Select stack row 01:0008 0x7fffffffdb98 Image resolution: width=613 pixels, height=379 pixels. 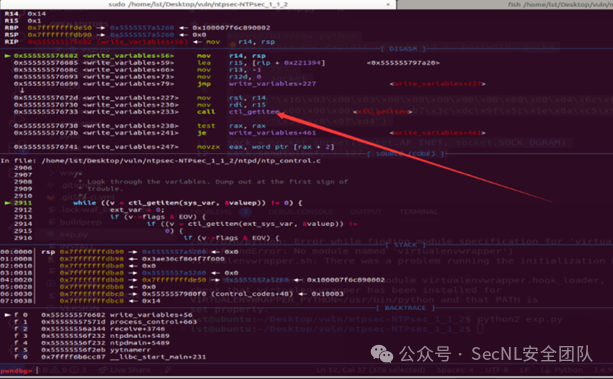[x=113, y=259]
